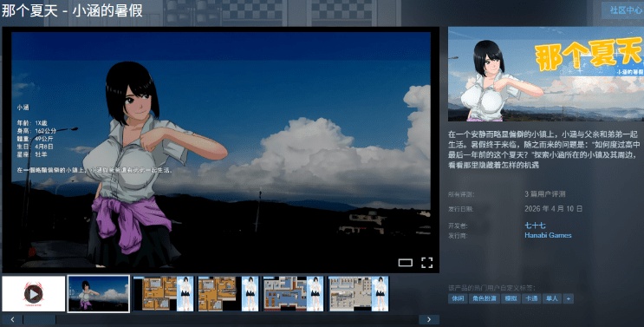Click the plus button to add tags
644x327 pixels.
(x=568, y=298)
